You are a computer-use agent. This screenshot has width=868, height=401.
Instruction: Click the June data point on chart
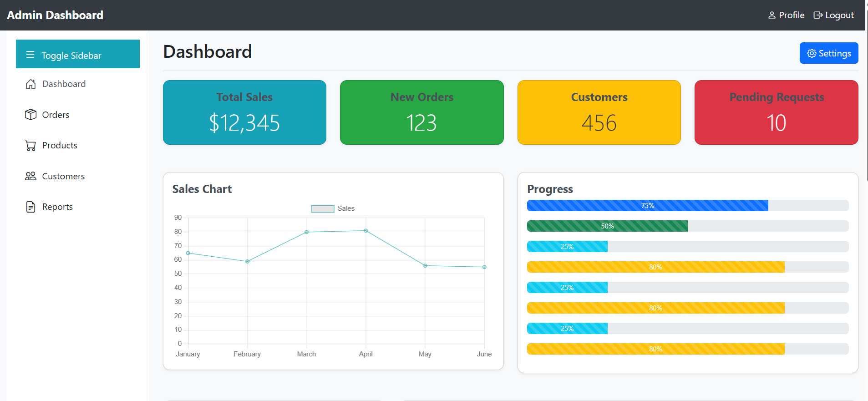[x=484, y=267]
